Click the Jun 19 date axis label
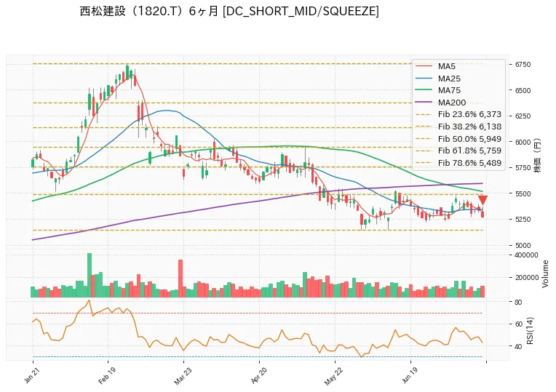The height and width of the screenshot is (392, 556). 410,376
